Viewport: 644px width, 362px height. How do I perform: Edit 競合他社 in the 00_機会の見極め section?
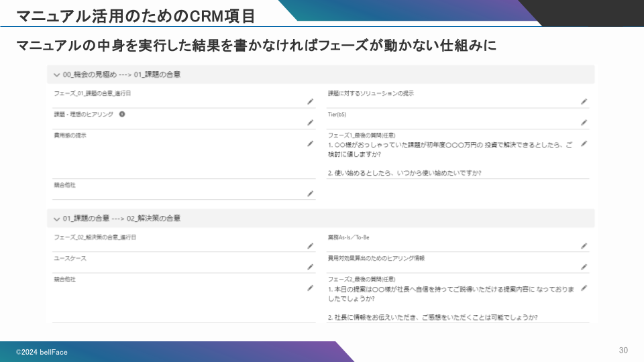pyautogui.click(x=311, y=194)
